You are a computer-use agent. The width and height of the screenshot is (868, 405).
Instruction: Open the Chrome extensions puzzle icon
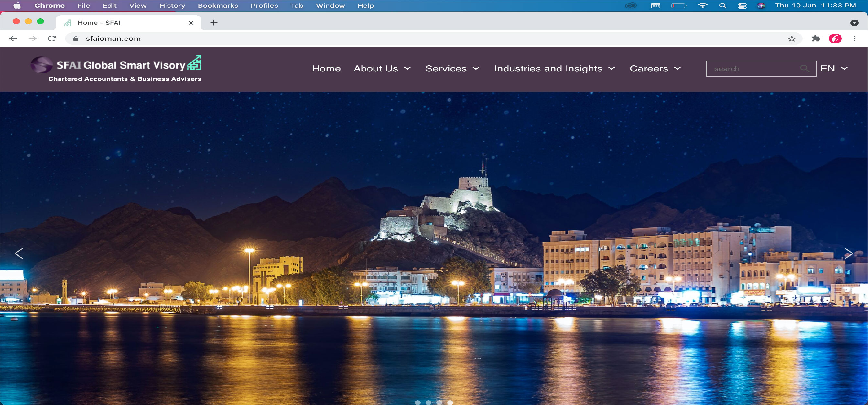click(x=816, y=39)
